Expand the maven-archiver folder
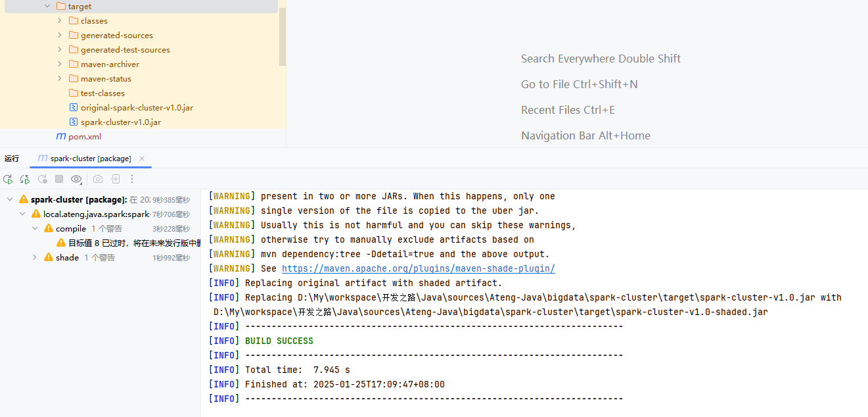Screen dimensions: 868x417 tap(60, 64)
